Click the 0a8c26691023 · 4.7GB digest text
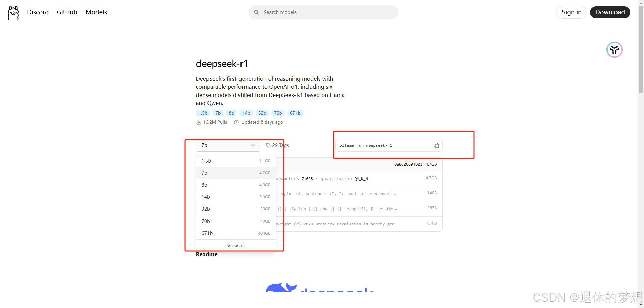 pyautogui.click(x=416, y=164)
